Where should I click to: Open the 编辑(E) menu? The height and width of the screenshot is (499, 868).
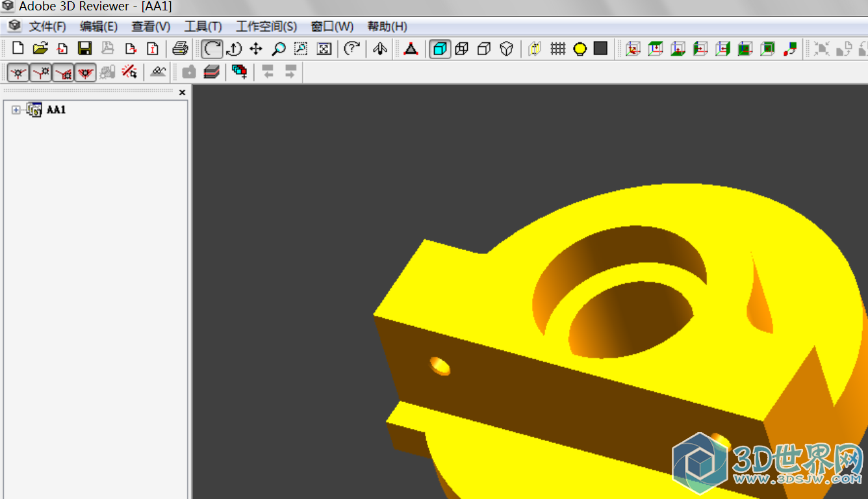point(99,26)
